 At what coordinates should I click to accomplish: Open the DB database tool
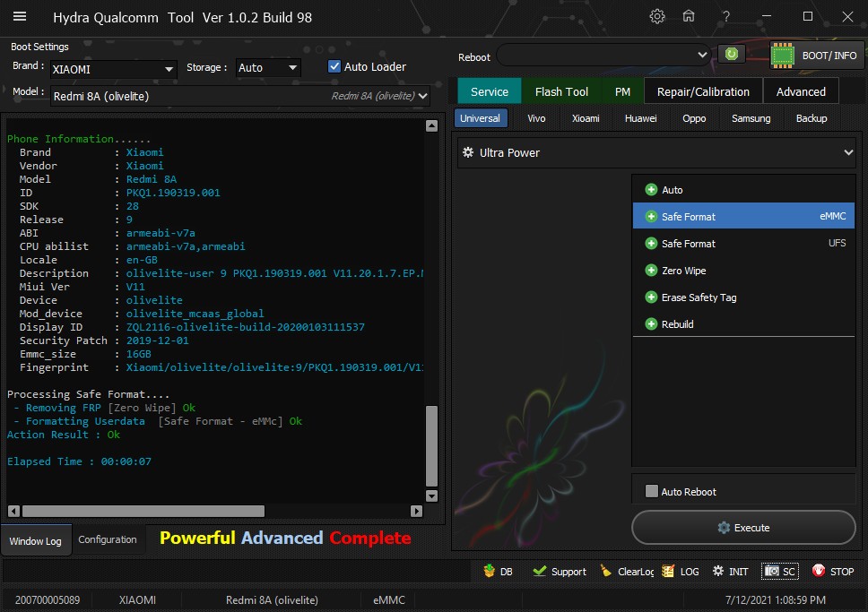coord(498,571)
